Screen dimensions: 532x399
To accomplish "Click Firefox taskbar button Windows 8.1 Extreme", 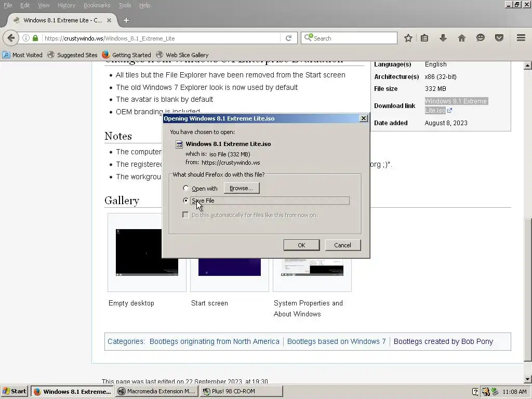I will coord(72,391).
